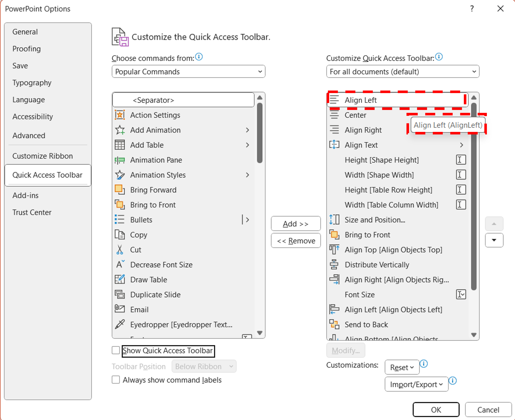Click the Cut scissors icon
Screen dimensions: 515x420
pos(120,249)
